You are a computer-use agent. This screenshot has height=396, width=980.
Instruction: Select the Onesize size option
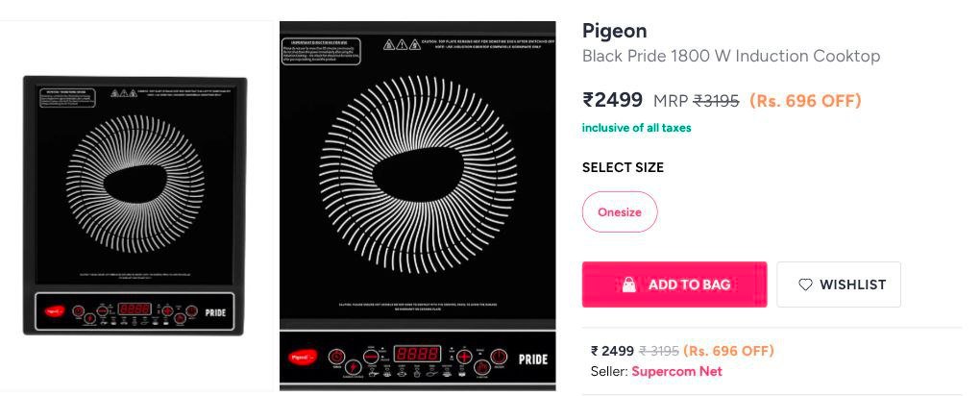click(x=620, y=212)
